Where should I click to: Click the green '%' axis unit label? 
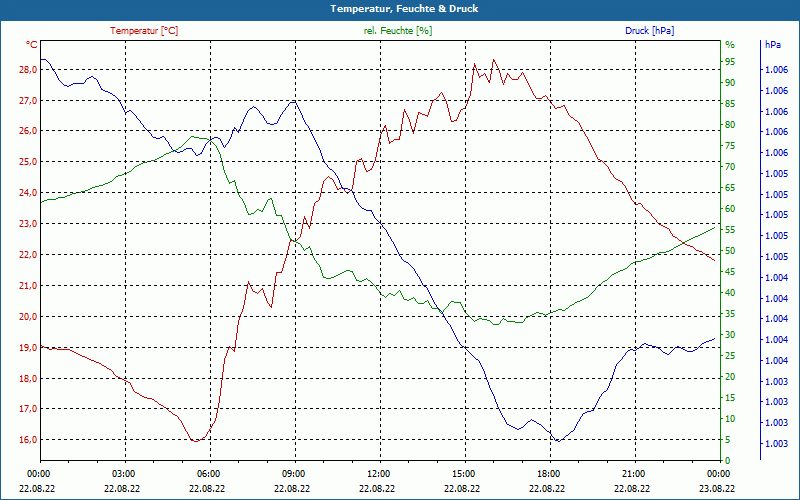pos(730,45)
